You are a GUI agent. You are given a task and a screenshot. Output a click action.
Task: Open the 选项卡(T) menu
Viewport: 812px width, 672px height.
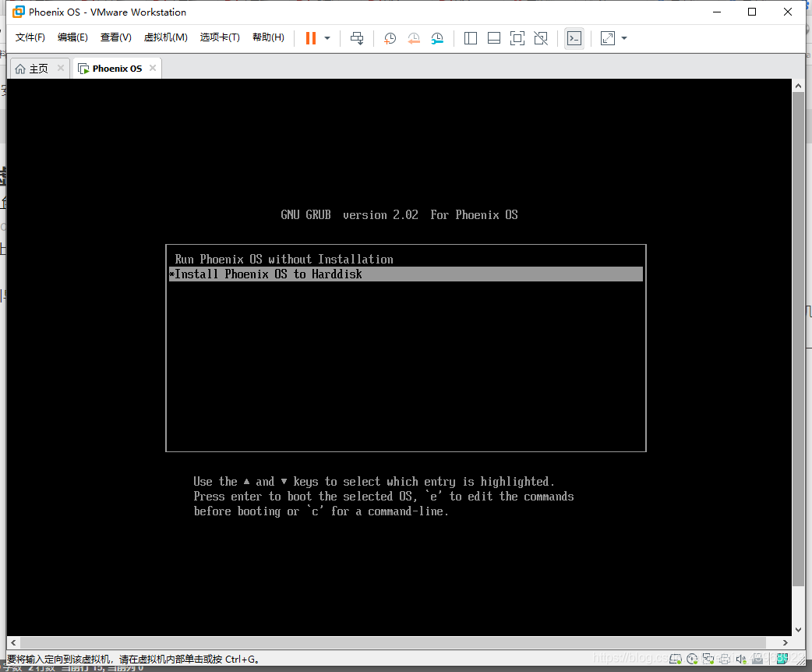click(x=220, y=37)
